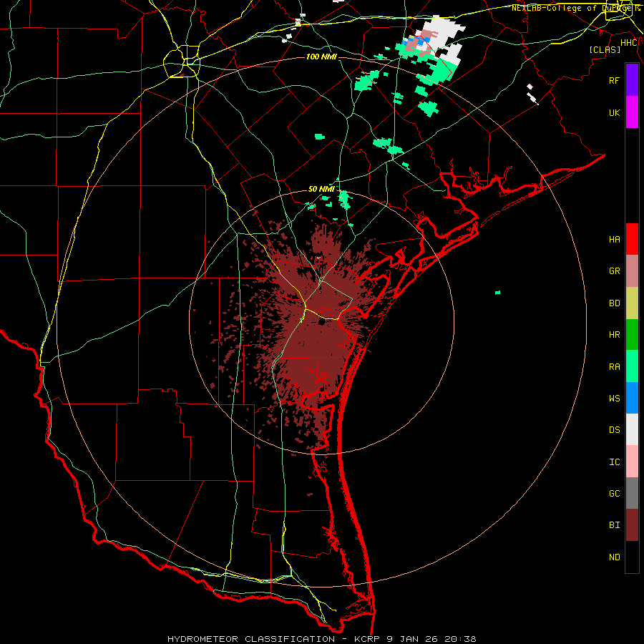Click the UK legend label
Viewport: 644px width, 644px height.
click(614, 112)
